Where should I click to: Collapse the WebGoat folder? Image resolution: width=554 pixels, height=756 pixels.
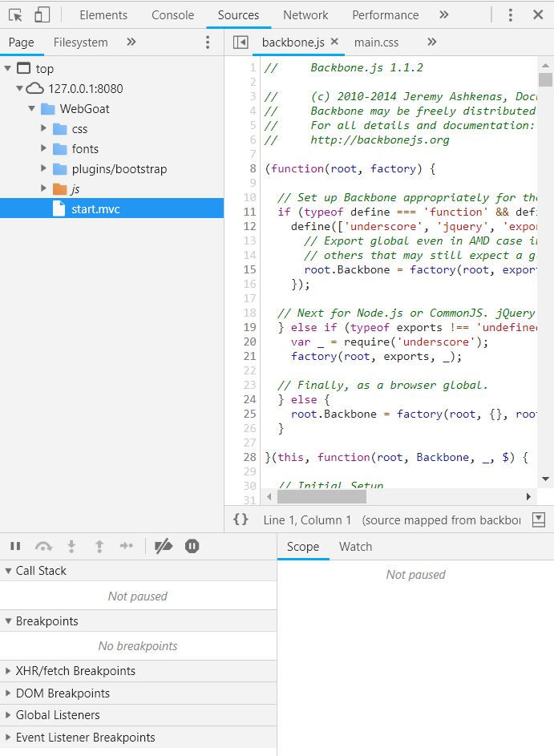[x=31, y=108]
